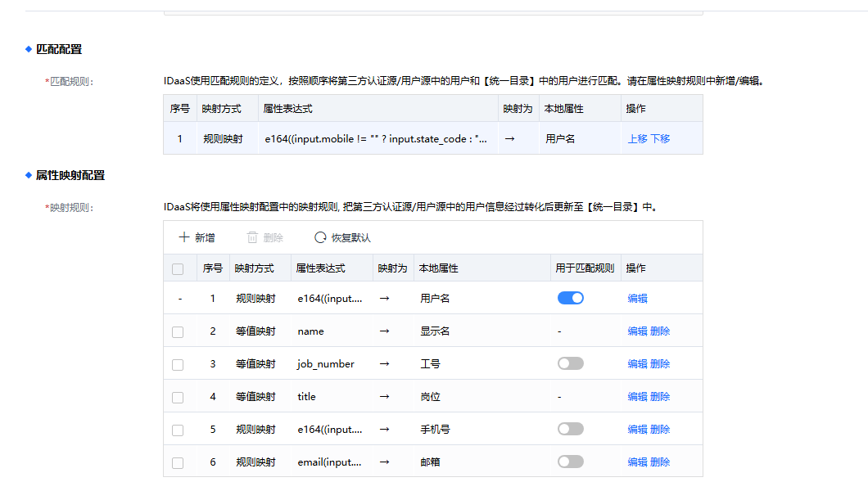Edit the 工号 job_number mapping

click(637, 364)
